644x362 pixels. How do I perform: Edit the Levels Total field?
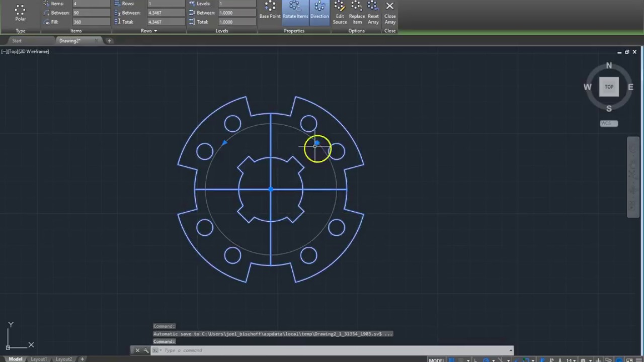click(237, 22)
